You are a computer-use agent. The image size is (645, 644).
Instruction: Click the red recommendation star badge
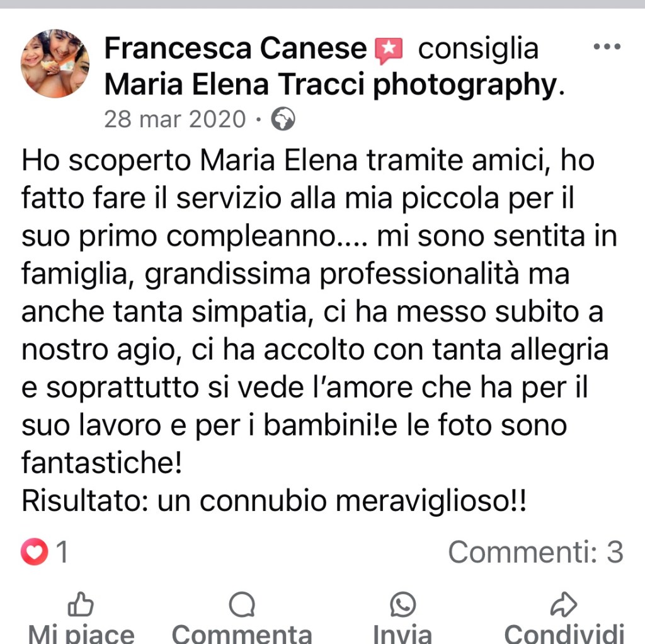coord(388,50)
